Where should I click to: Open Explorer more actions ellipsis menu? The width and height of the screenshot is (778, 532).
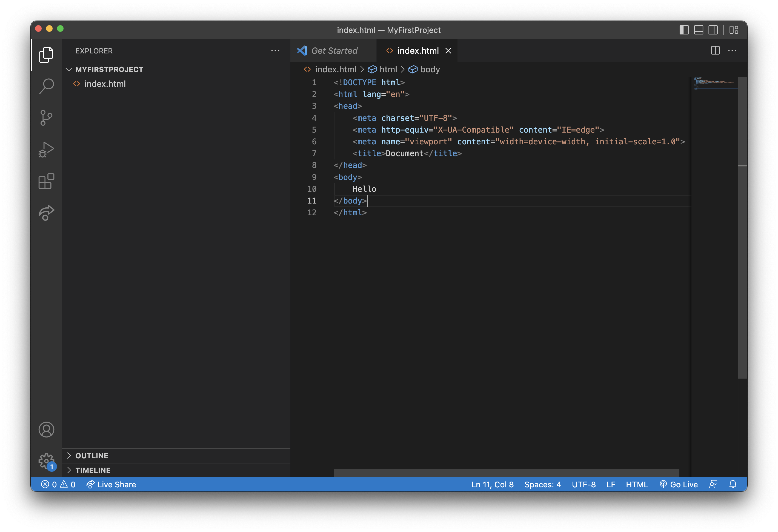point(275,51)
